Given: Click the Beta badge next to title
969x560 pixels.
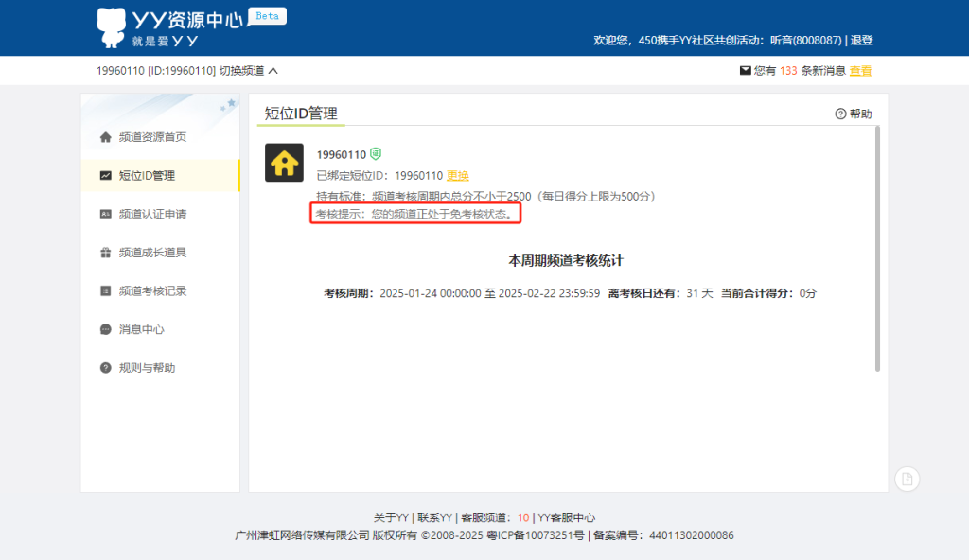Looking at the screenshot, I should click(x=267, y=16).
